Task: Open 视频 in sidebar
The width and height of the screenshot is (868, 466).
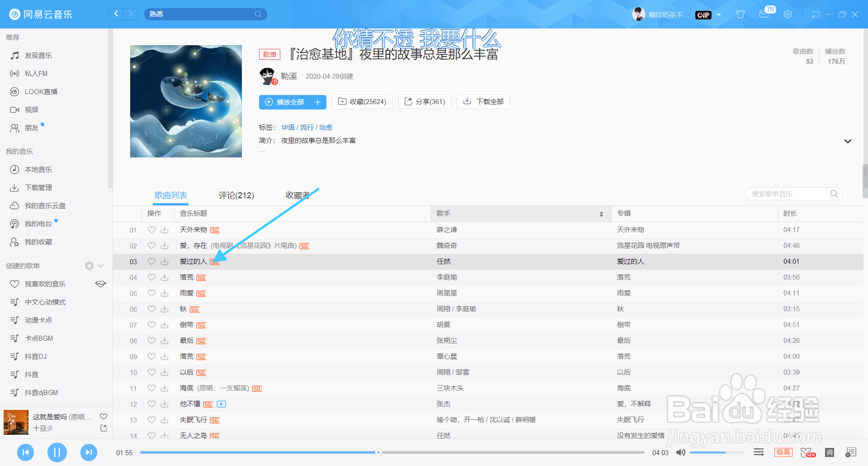Action: (32, 109)
